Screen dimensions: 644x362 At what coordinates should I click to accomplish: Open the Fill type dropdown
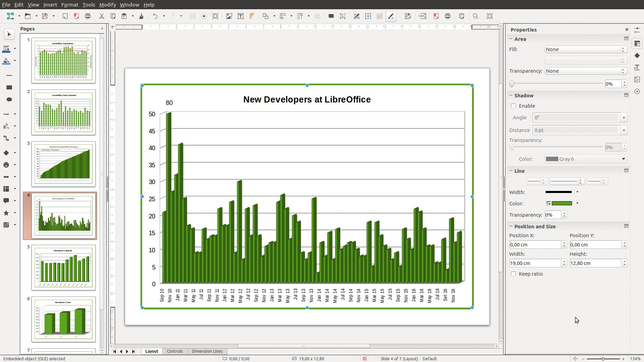click(x=586, y=49)
